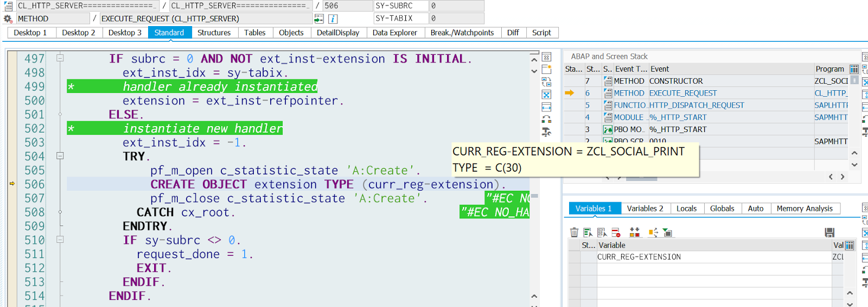Click the services of tool icon beside source editor
The height and width of the screenshot is (307, 868).
pyautogui.click(x=546, y=132)
